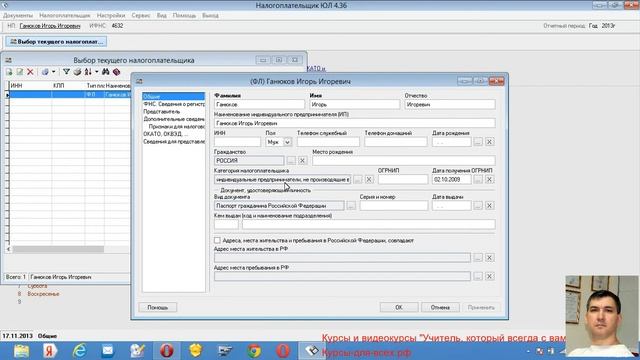Open stay address editor button
This screenshot has height=360, width=640.
pyautogui.click(x=478, y=276)
